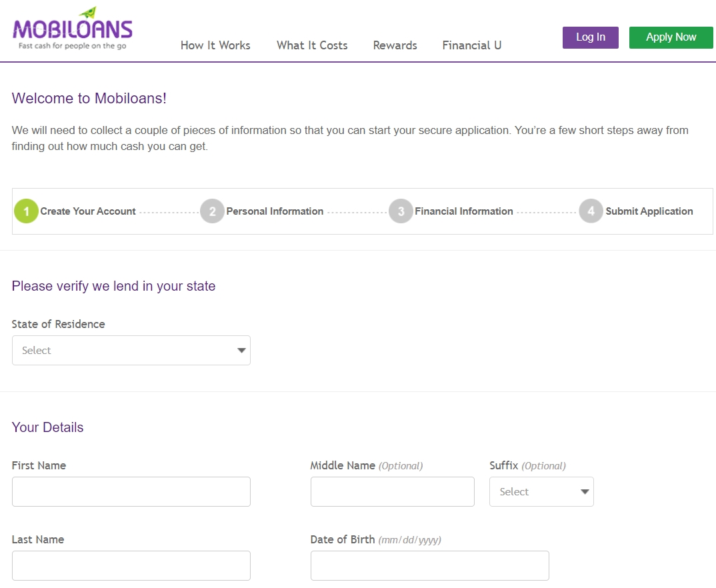Click the Middle Name input field
Viewport: 716px width, 588px height.
pyautogui.click(x=392, y=491)
